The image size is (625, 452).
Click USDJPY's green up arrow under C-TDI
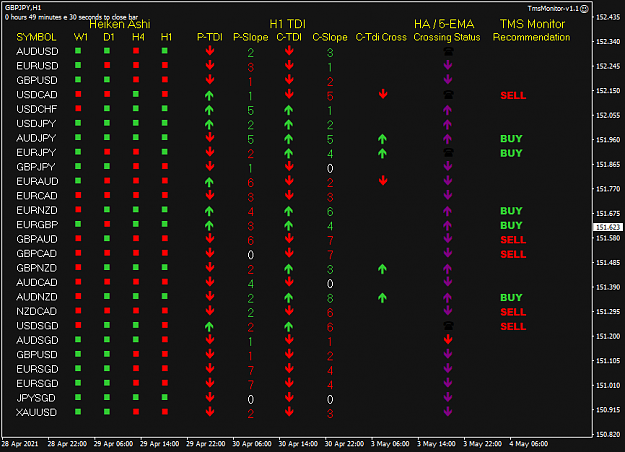289,124
